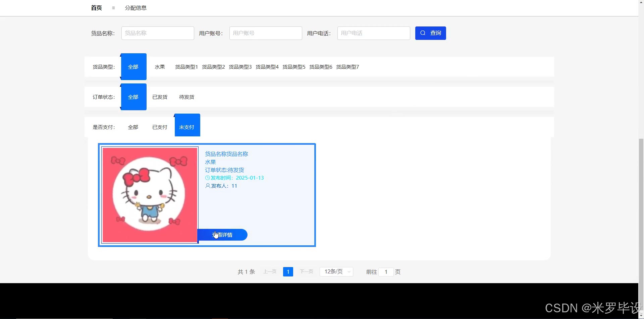Image resolution: width=644 pixels, height=319 pixels.
Task: Click the 订单状态:待发货 text on card
Action: click(x=224, y=170)
